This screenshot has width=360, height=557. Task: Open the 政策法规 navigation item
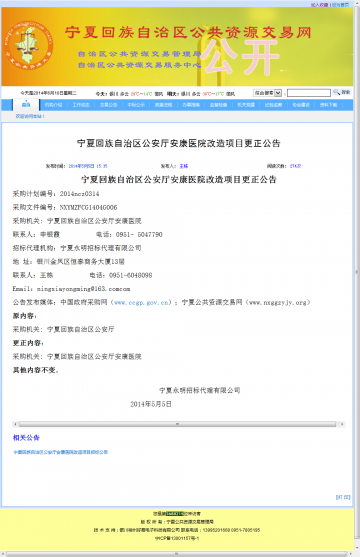click(x=163, y=105)
